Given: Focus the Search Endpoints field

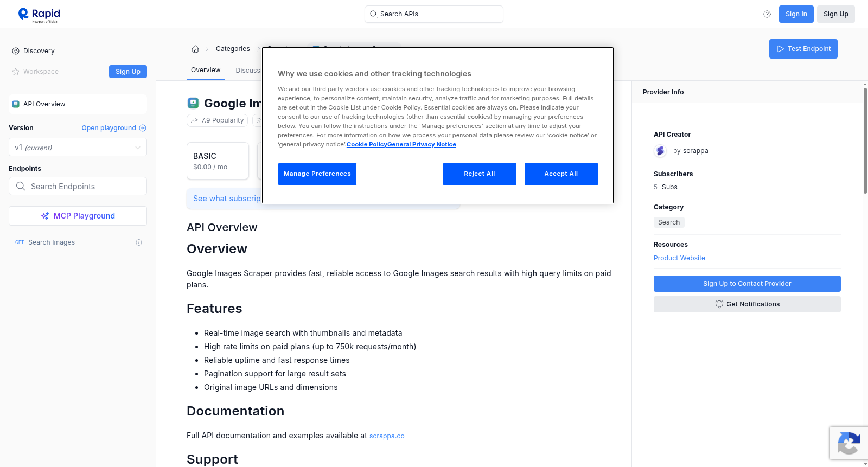Looking at the screenshot, I should coord(78,186).
